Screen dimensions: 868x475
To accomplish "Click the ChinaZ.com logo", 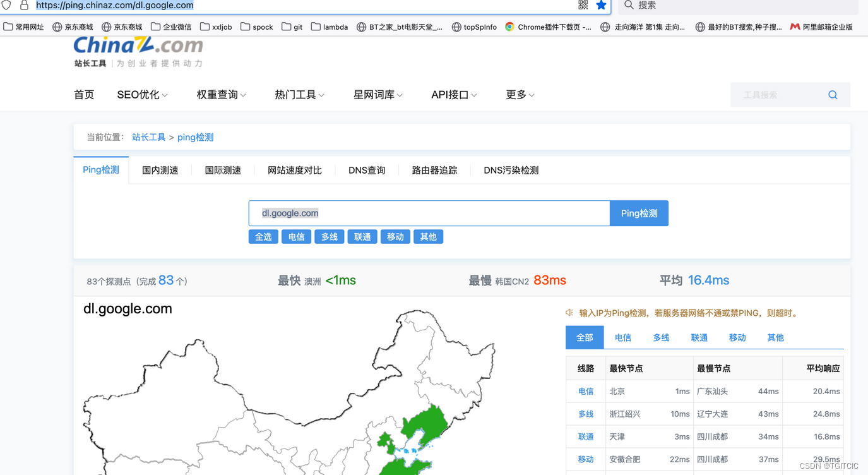I will tap(138, 52).
